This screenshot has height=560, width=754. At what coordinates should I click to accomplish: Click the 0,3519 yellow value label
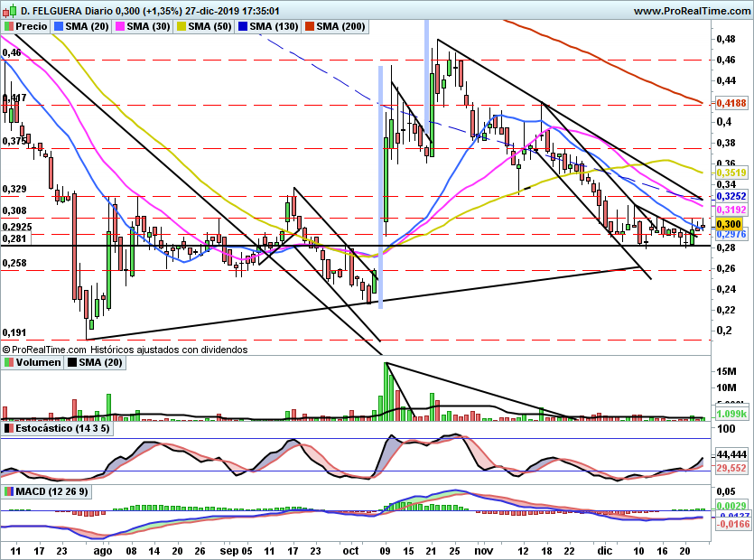[x=728, y=172]
